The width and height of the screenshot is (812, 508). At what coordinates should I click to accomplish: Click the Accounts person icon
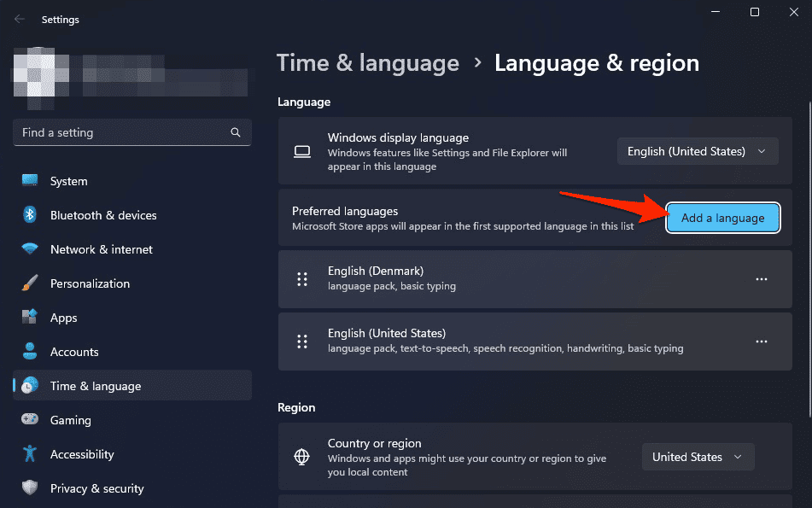tap(30, 352)
